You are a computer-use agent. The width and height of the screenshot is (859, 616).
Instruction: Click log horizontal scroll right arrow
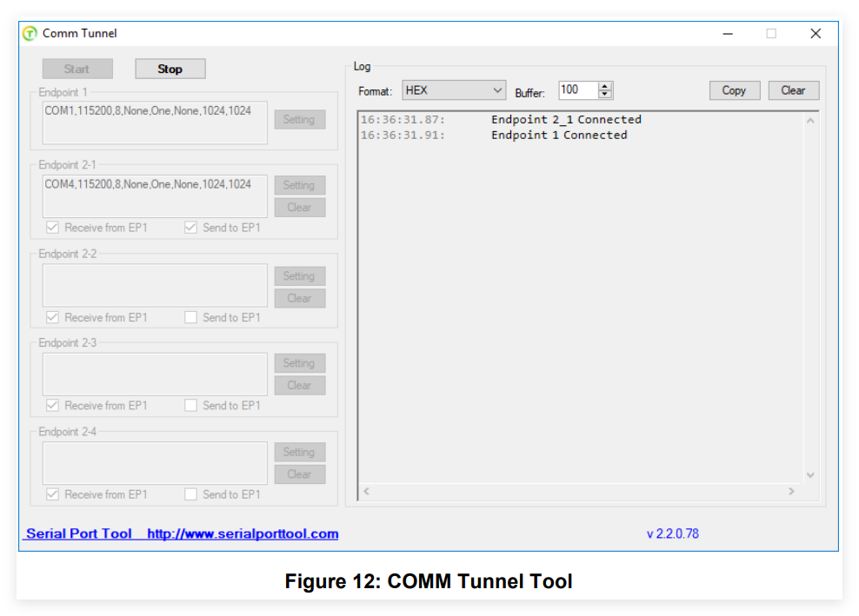point(791,491)
